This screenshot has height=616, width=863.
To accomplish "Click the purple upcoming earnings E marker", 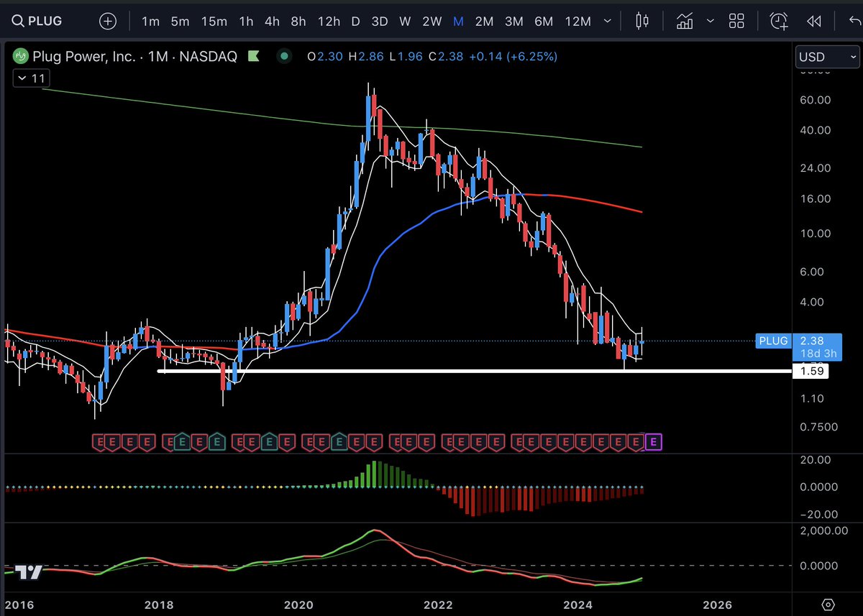I will pyautogui.click(x=653, y=442).
